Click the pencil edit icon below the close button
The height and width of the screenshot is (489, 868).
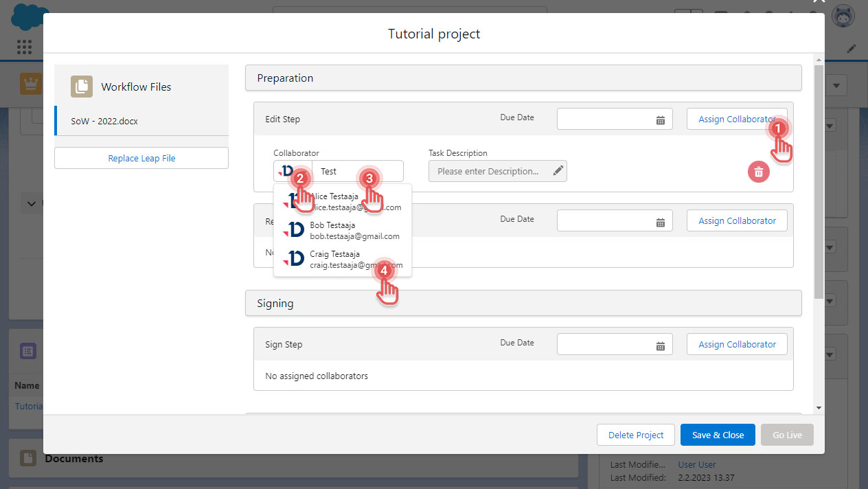click(x=852, y=48)
